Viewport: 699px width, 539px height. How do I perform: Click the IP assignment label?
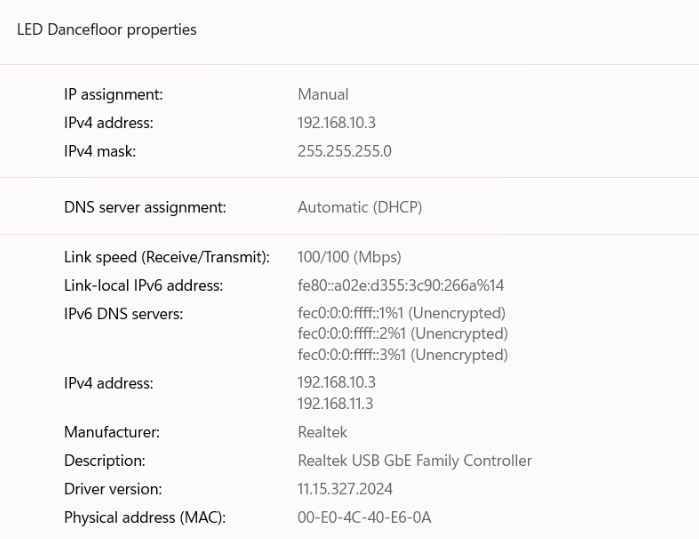click(x=113, y=95)
